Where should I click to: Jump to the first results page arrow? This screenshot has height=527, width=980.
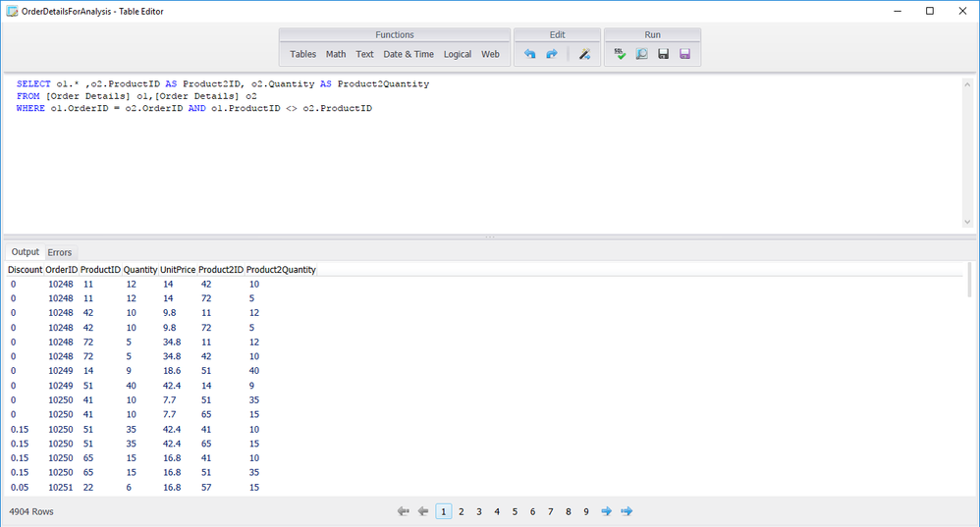point(404,511)
